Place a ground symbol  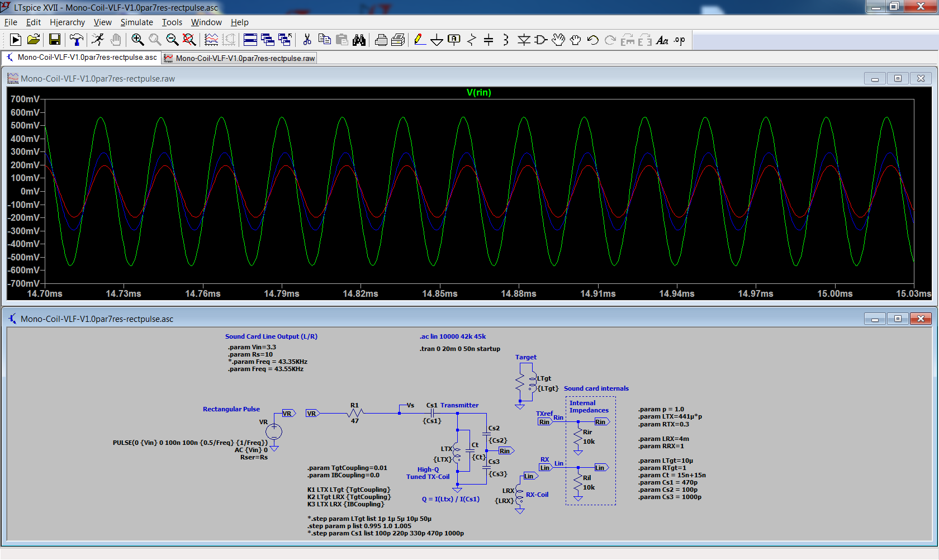click(x=437, y=40)
